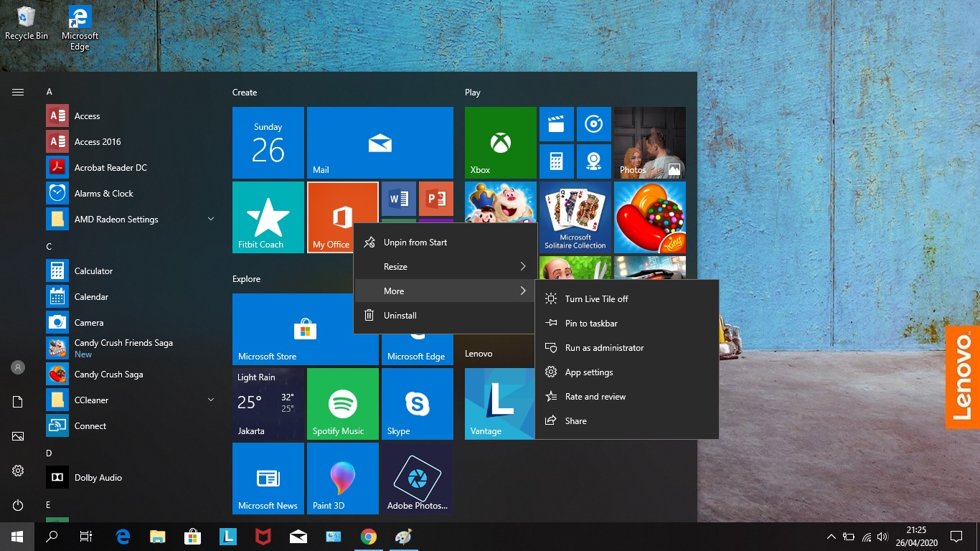The image size is (980, 551).
Task: Open Calendar from app list
Action: tap(131, 296)
